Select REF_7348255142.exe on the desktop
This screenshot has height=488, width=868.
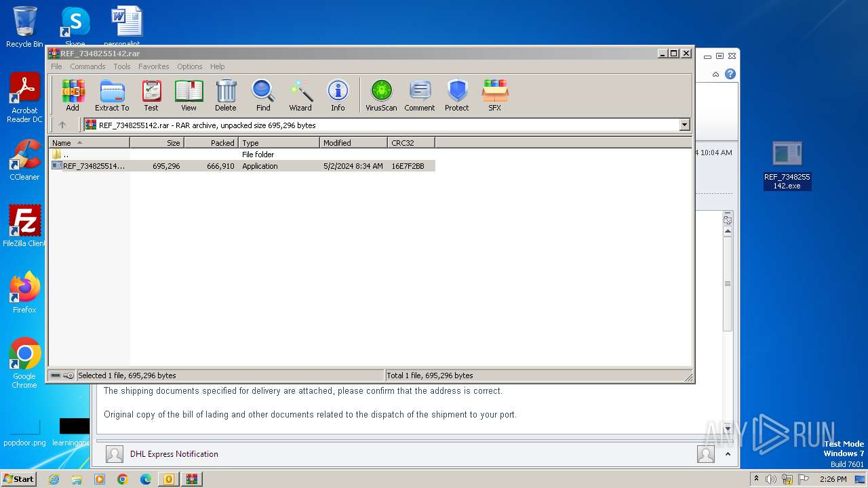pyautogui.click(x=787, y=165)
